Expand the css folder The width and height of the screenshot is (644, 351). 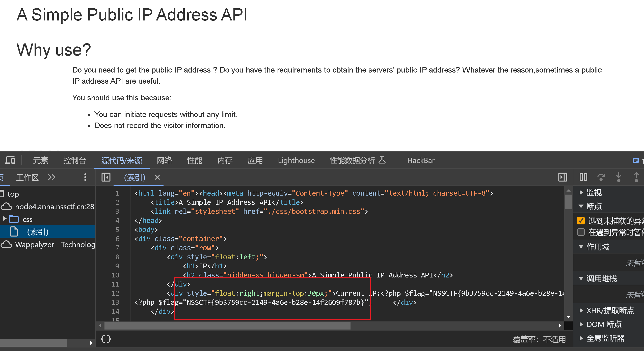click(5, 219)
